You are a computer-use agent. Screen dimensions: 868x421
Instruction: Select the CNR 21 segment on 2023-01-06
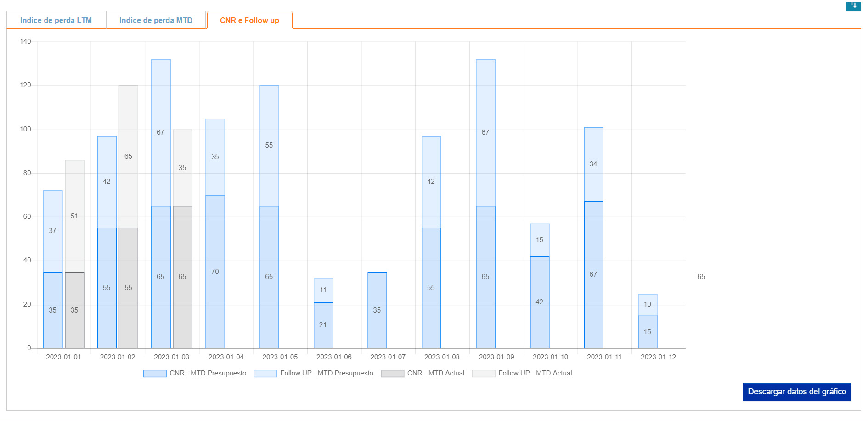[323, 325]
